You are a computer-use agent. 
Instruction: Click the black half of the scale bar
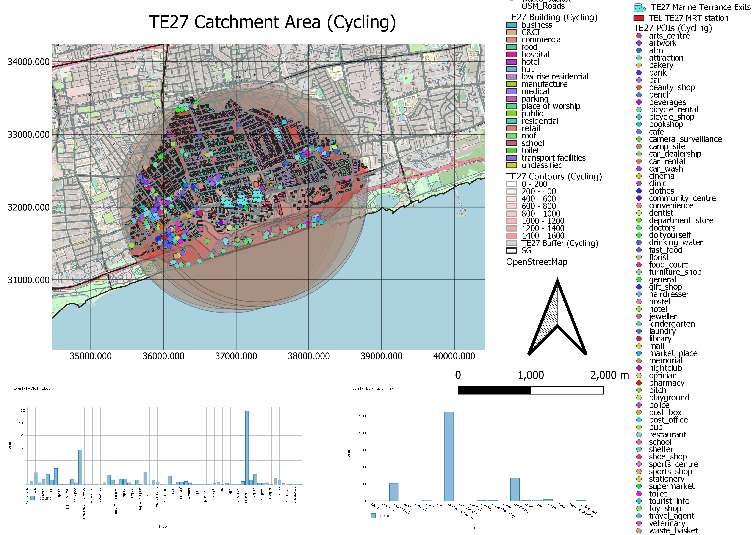point(494,390)
